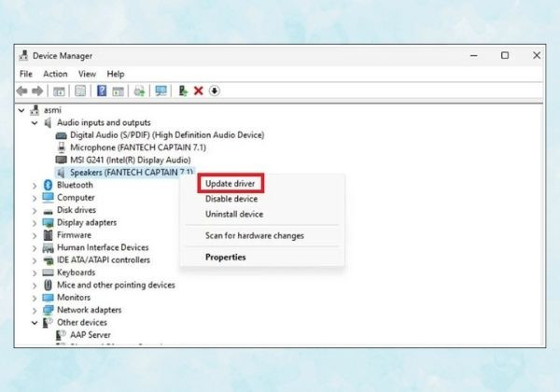The image size is (560, 392).
Task: Select the Display adapters label
Action: pyautogui.click(x=87, y=222)
